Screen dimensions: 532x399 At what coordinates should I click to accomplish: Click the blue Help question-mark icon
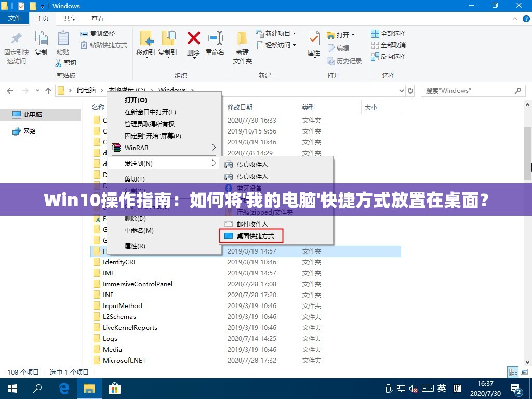tap(526, 19)
